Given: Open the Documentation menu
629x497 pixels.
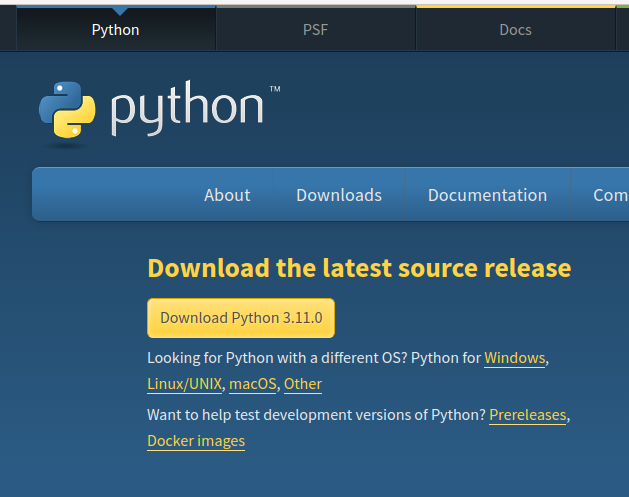Looking at the screenshot, I should coord(487,195).
